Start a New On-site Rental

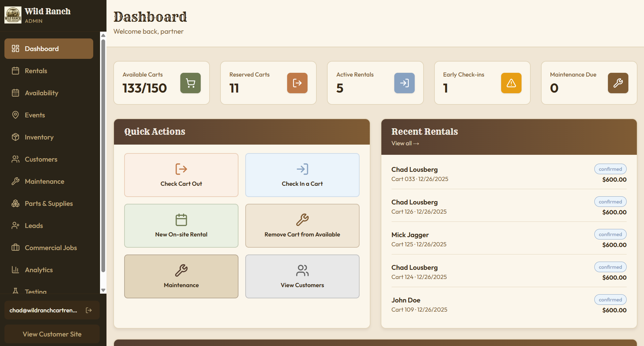point(181,226)
